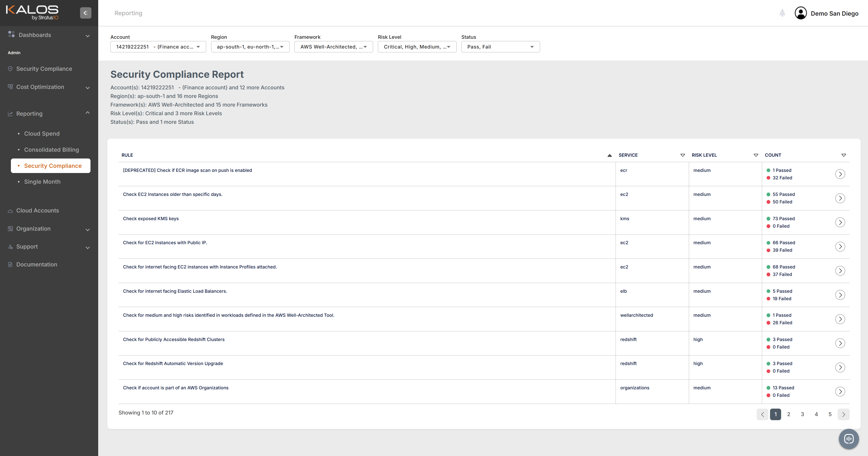868x456 pixels.
Task: Open the user profile avatar icon
Action: (x=801, y=13)
